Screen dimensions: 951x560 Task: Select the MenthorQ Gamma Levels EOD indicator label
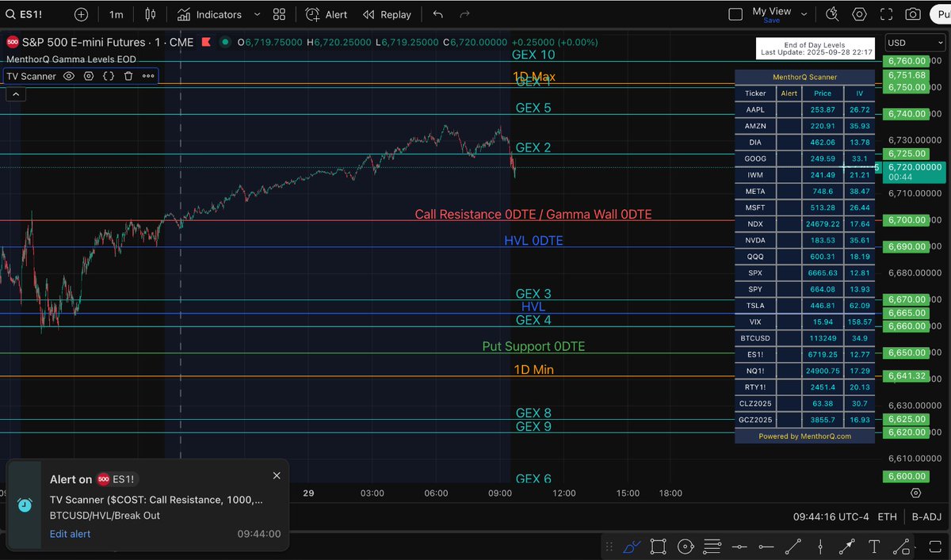click(71, 59)
